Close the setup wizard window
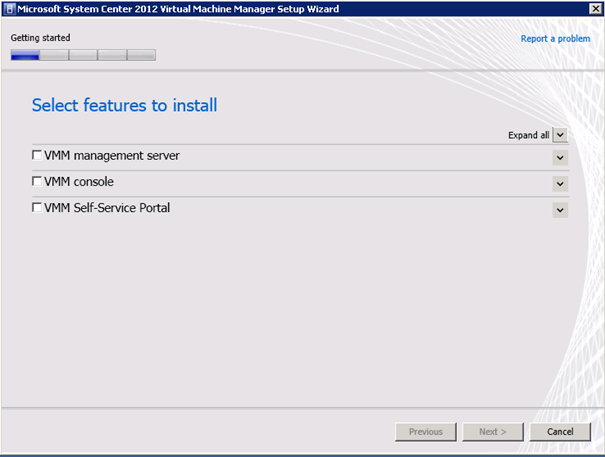605x457 pixels. (x=596, y=8)
